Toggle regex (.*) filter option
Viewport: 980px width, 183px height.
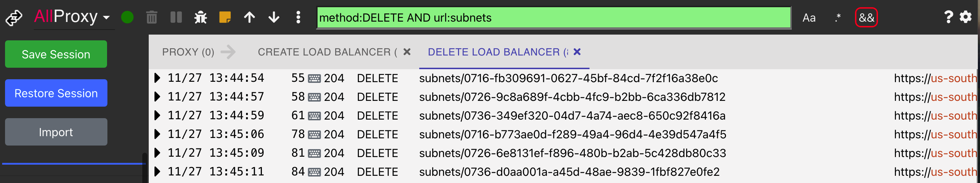tap(838, 18)
